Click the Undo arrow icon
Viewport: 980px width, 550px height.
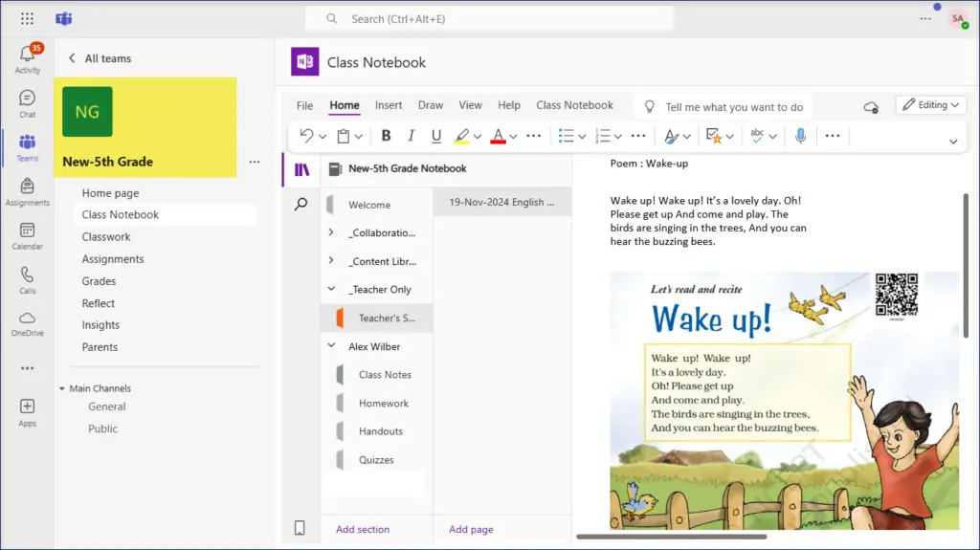pos(306,136)
